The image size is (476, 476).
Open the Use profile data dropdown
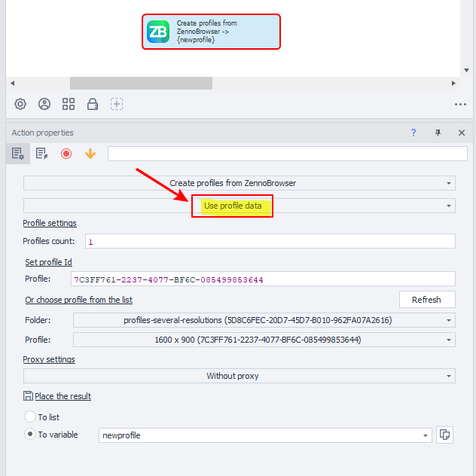[x=240, y=206]
